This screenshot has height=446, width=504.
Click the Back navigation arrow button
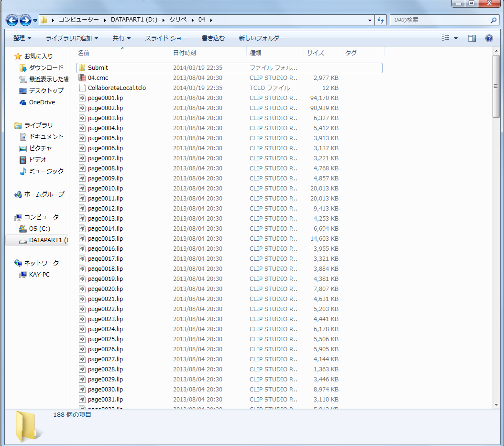pos(12,20)
